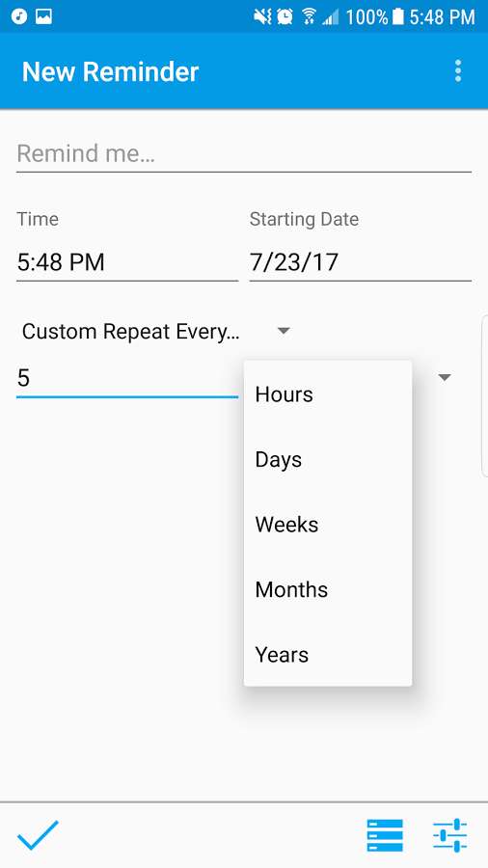
Task: Open the sliders settings icon
Action: pyautogui.click(x=449, y=835)
